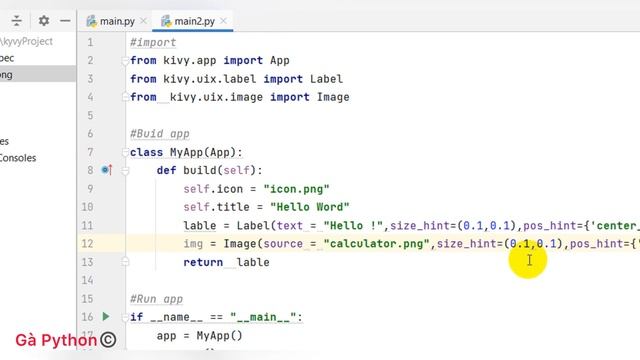This screenshot has height=360, width=640.
Task: Select the Consoles item in project tree
Action: click(x=18, y=158)
